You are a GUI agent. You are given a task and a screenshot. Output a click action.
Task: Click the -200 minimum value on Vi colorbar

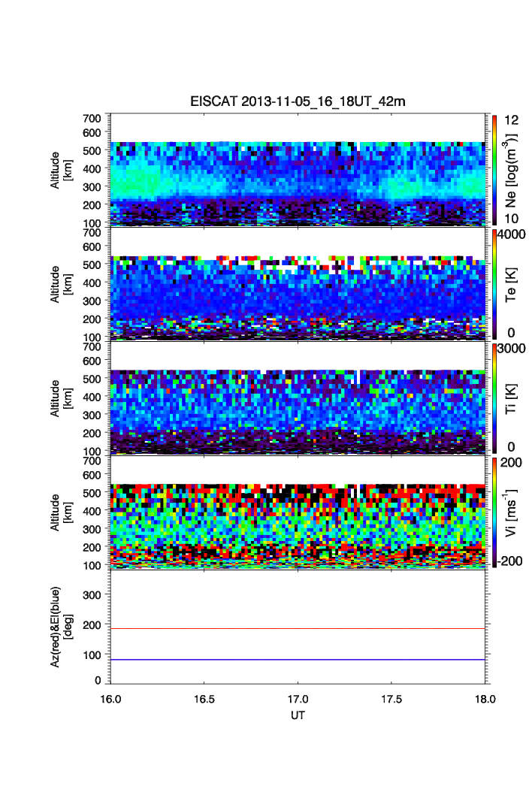(509, 561)
